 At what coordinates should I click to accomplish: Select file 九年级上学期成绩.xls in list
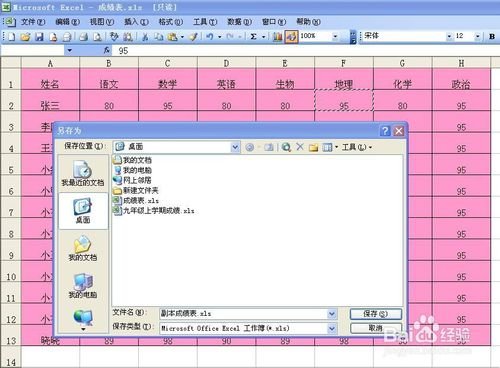tap(154, 211)
